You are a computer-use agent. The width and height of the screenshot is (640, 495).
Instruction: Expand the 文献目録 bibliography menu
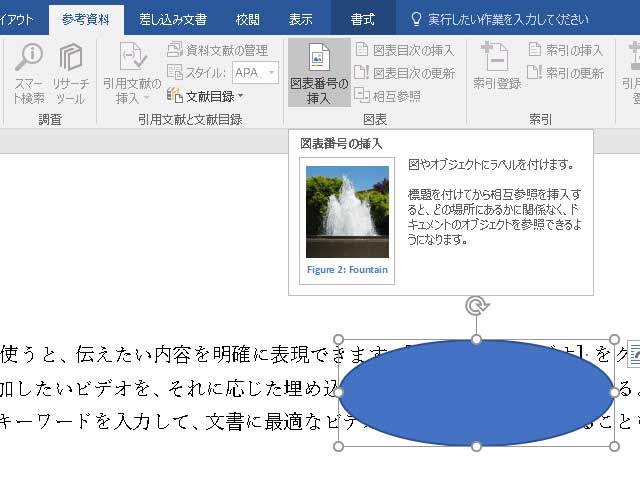206,96
